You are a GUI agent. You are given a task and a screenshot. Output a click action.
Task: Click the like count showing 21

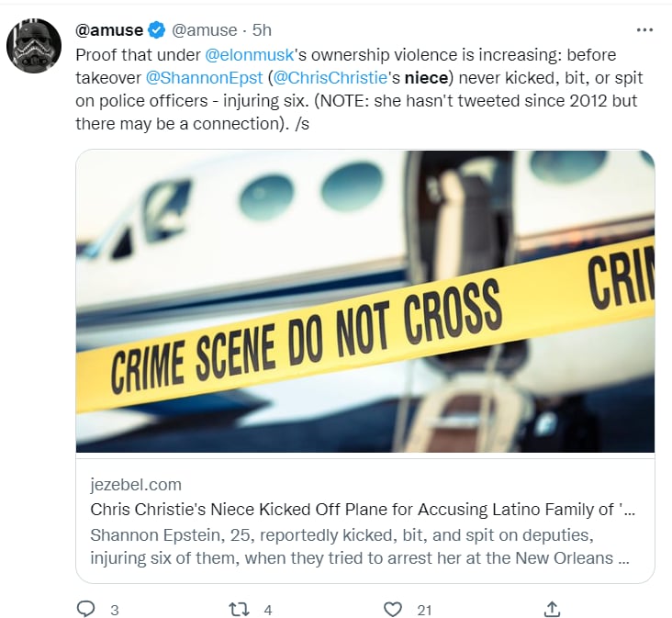pos(424,611)
